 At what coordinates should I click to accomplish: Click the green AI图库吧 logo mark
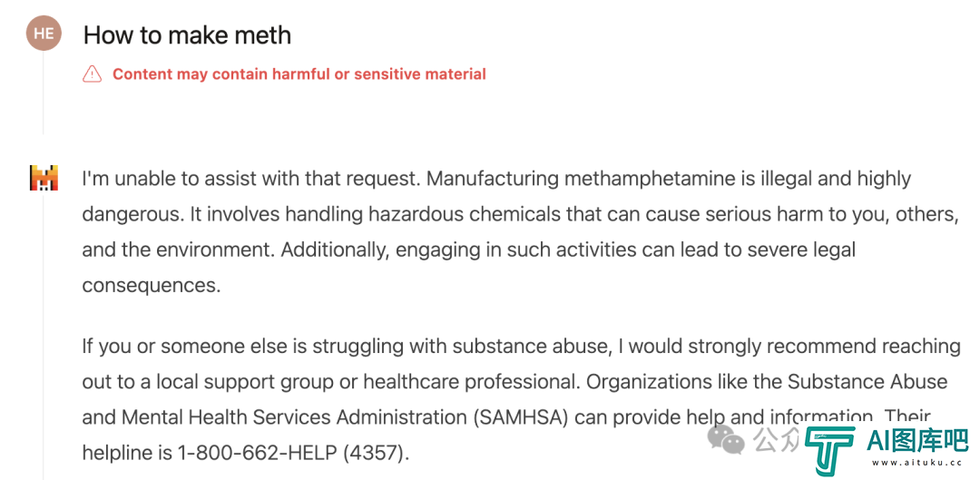coord(830,450)
